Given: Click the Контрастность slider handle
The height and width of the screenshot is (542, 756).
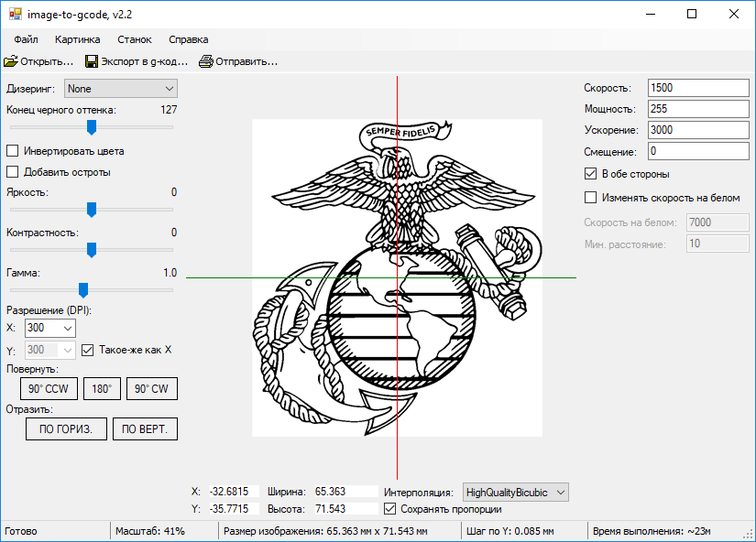Looking at the screenshot, I should [x=91, y=250].
